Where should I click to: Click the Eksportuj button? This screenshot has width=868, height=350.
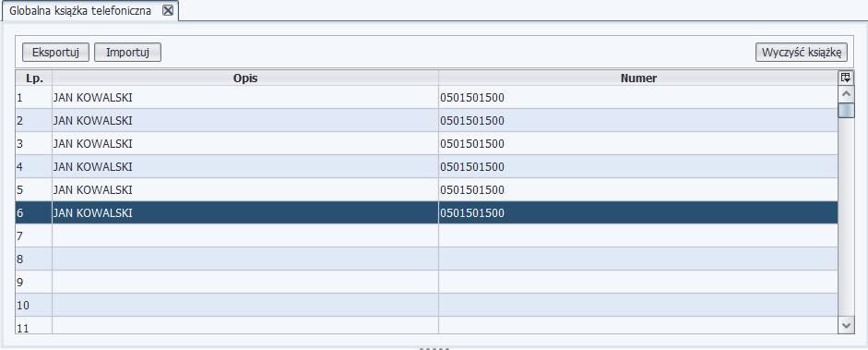point(55,53)
